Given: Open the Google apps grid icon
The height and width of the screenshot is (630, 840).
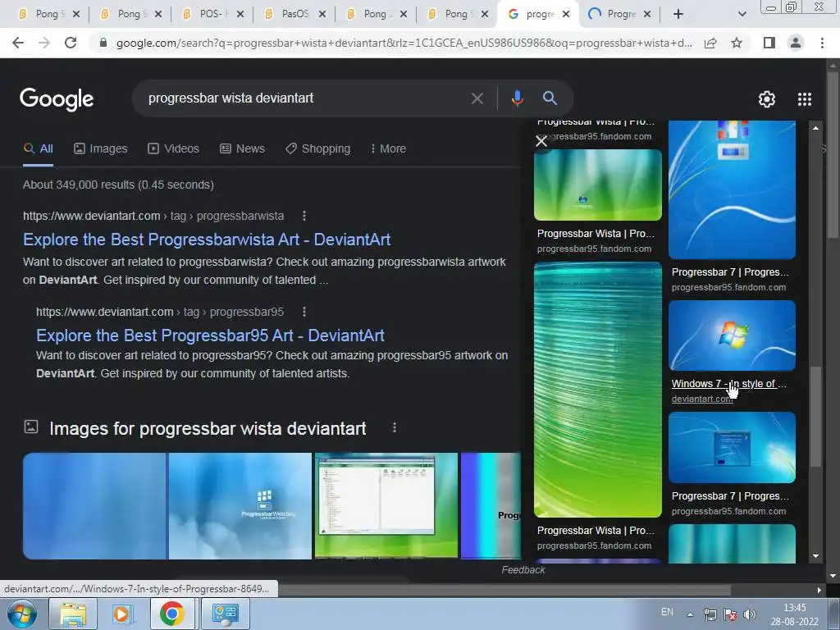Looking at the screenshot, I should click(805, 99).
